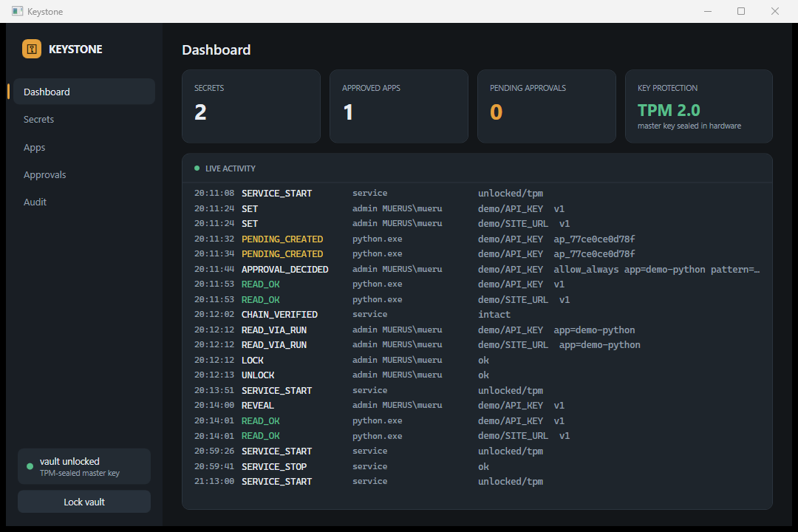
Task: Select the Approved Apps count card
Action: pos(399,106)
